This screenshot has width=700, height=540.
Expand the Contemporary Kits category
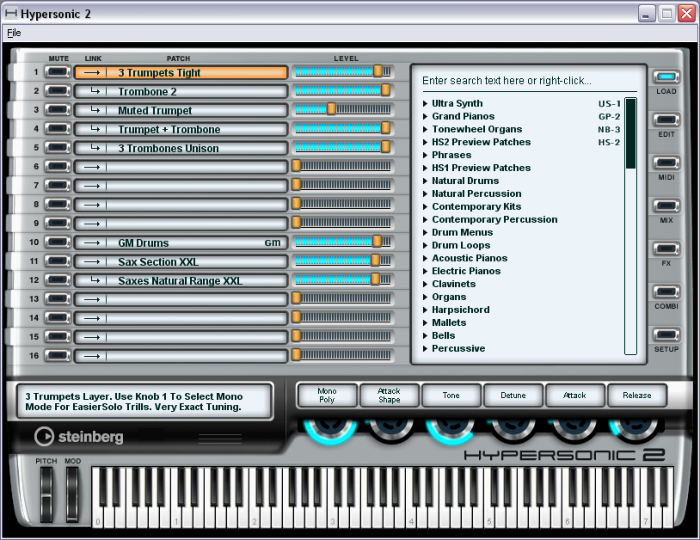coord(425,207)
